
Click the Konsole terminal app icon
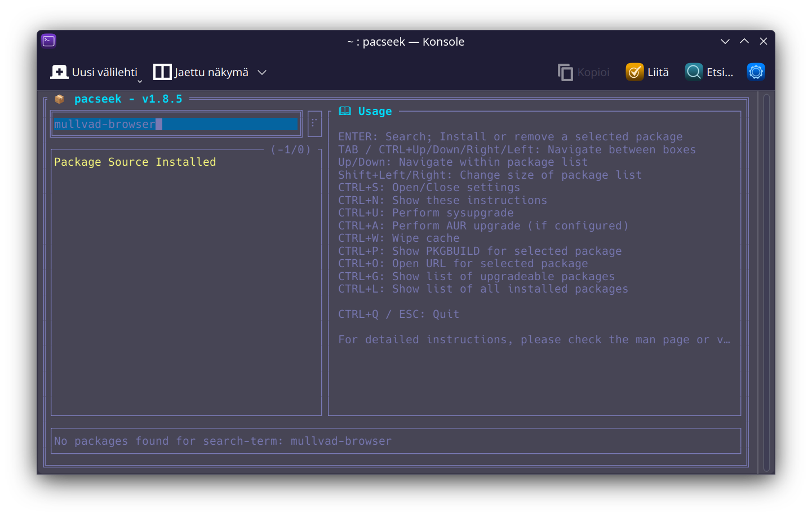tap(48, 41)
